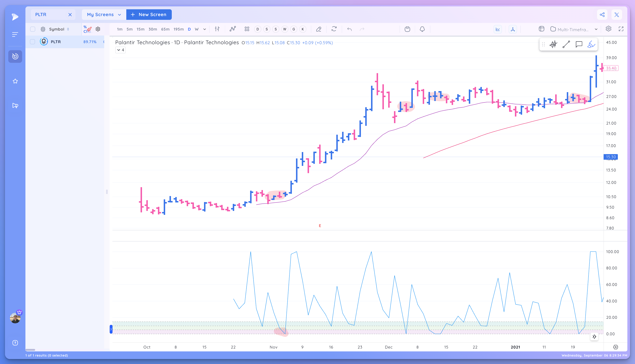635x364 pixels.
Task: Select the trendline drawing tool
Action: pyautogui.click(x=566, y=44)
